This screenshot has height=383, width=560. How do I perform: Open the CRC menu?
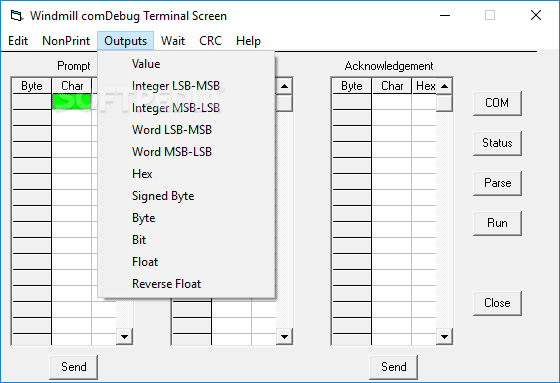pos(210,41)
